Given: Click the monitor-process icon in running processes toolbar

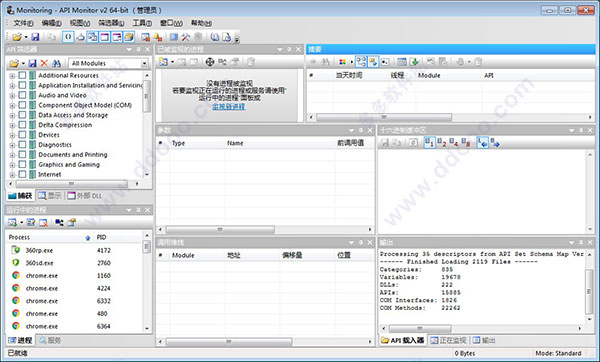Looking at the screenshot, I should (12, 222).
